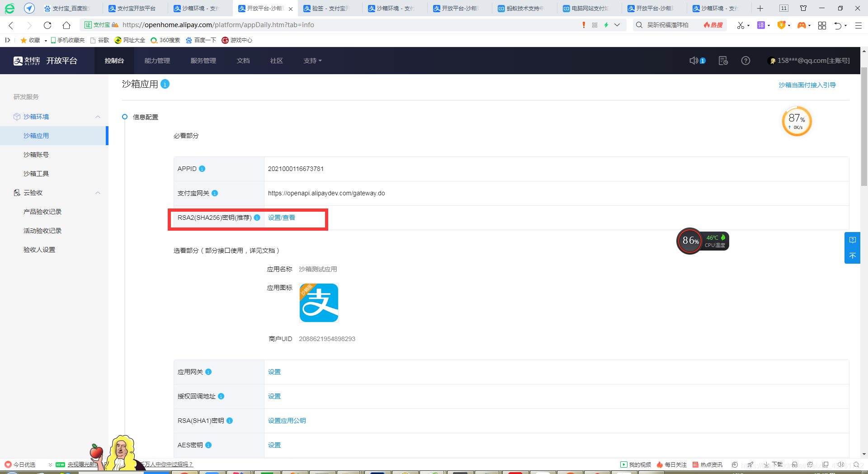Image resolution: width=868 pixels, height=474 pixels.
Task: Open the 支持 dropdown in top nav
Action: click(312, 61)
